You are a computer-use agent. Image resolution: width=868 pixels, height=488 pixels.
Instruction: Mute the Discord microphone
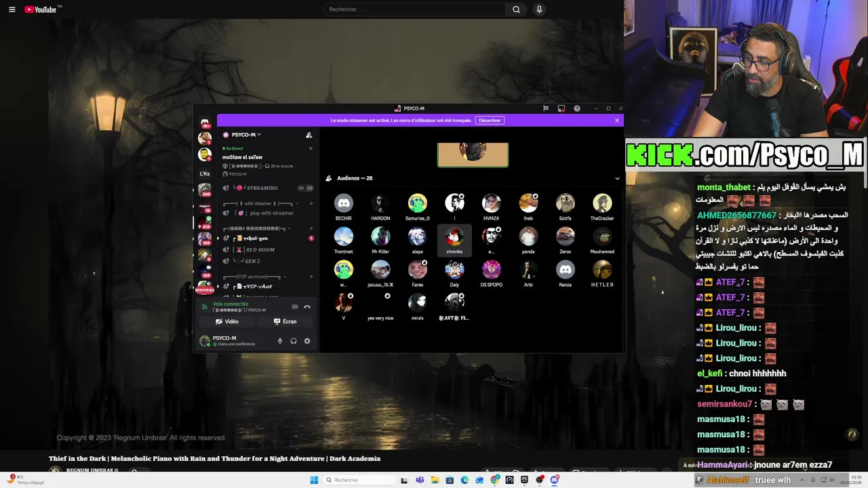click(x=280, y=341)
